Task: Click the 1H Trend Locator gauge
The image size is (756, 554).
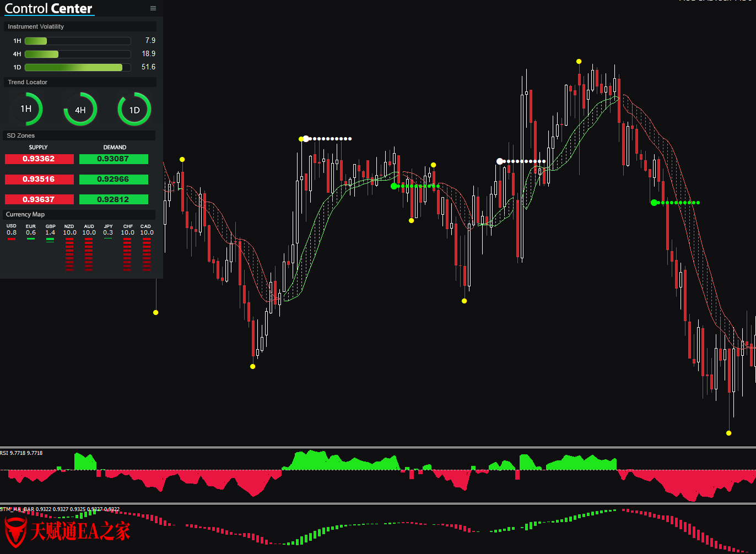Action: (x=26, y=109)
